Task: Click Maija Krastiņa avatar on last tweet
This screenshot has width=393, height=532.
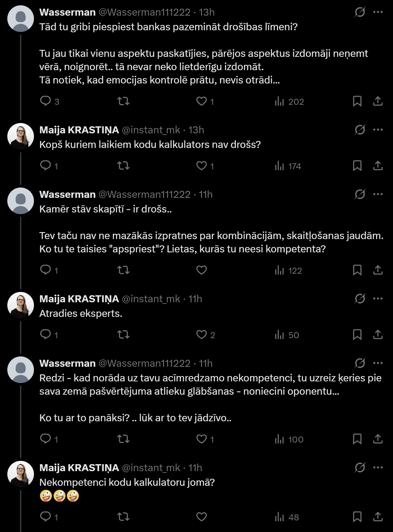Action: [21, 474]
